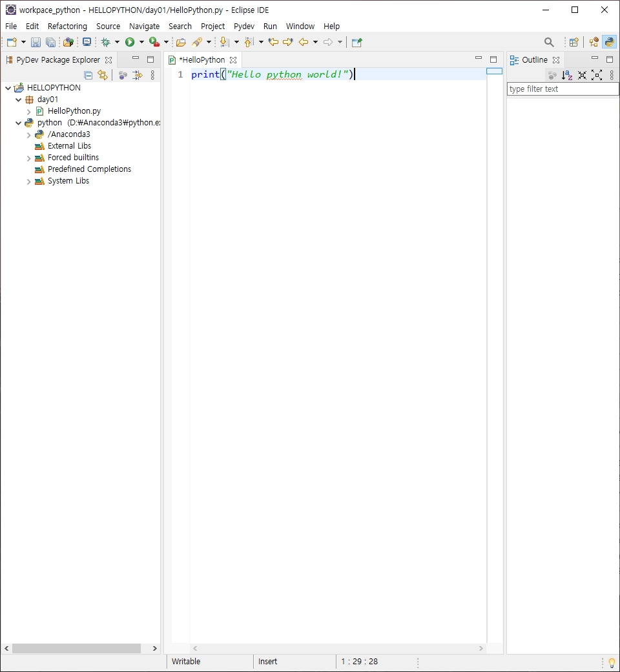This screenshot has height=672, width=620.
Task: Click Collapse All icon in Outline view
Action: (582, 76)
